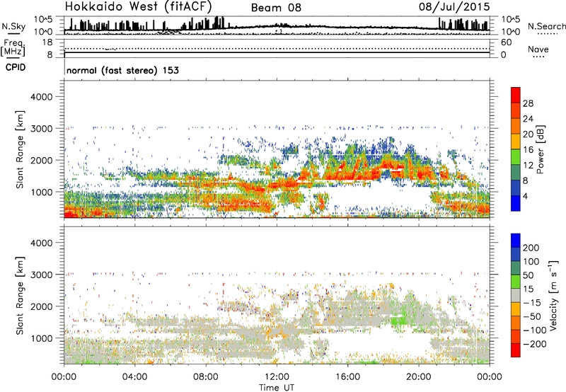Click the '4' label on the power colorbar
This screenshot has height=392, width=566.
point(526,196)
